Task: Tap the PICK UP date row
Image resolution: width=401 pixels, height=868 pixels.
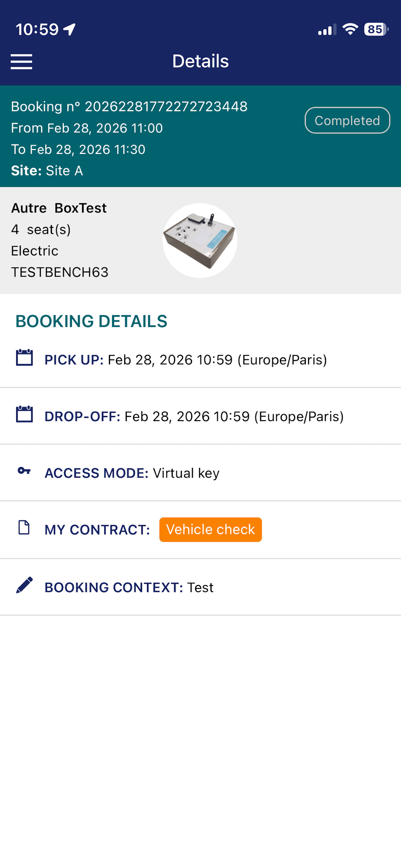Action: pos(200,359)
